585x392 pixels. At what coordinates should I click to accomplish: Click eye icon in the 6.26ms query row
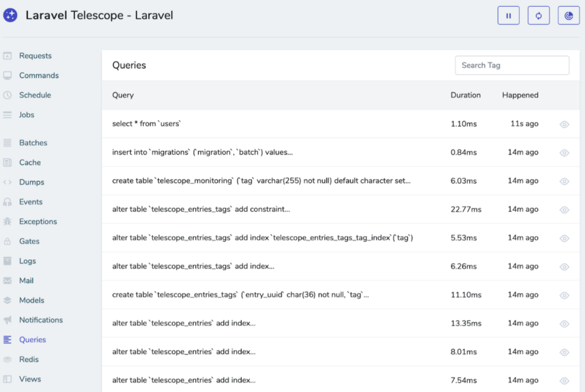(x=564, y=267)
